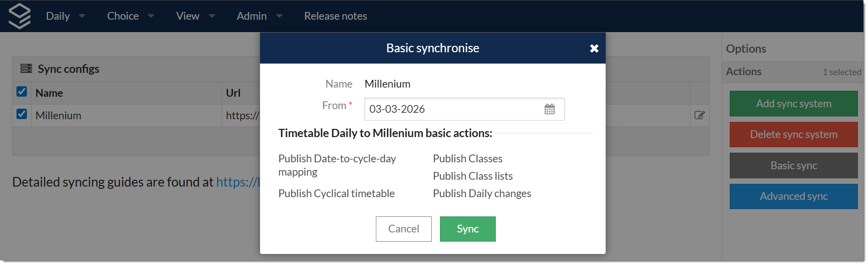The image size is (868, 265).
Task: Expand the Choice menu arrow
Action: [151, 16]
